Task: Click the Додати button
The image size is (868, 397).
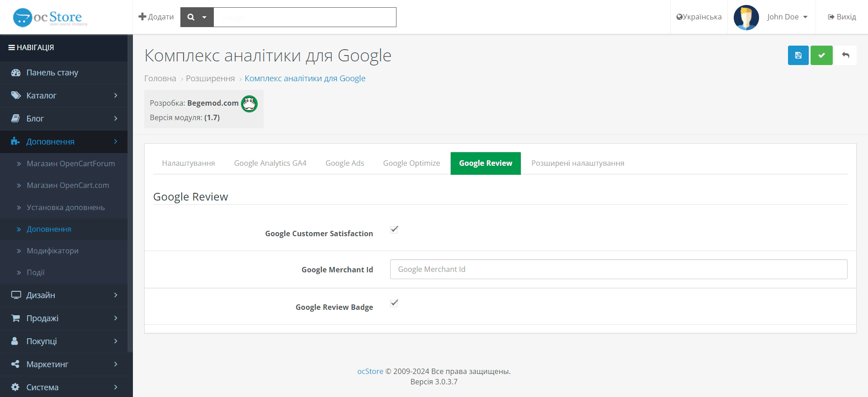Action: point(156,17)
